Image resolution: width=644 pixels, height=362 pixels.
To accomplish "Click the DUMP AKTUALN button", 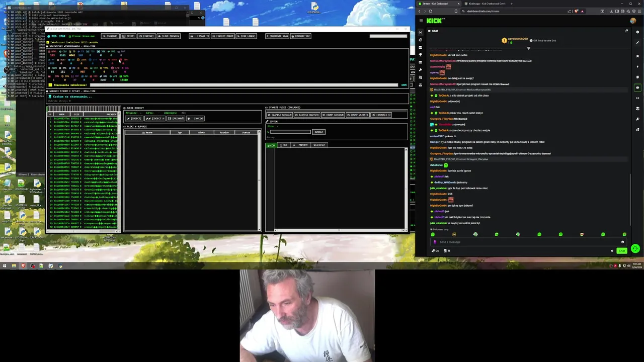I will tap(333, 115).
